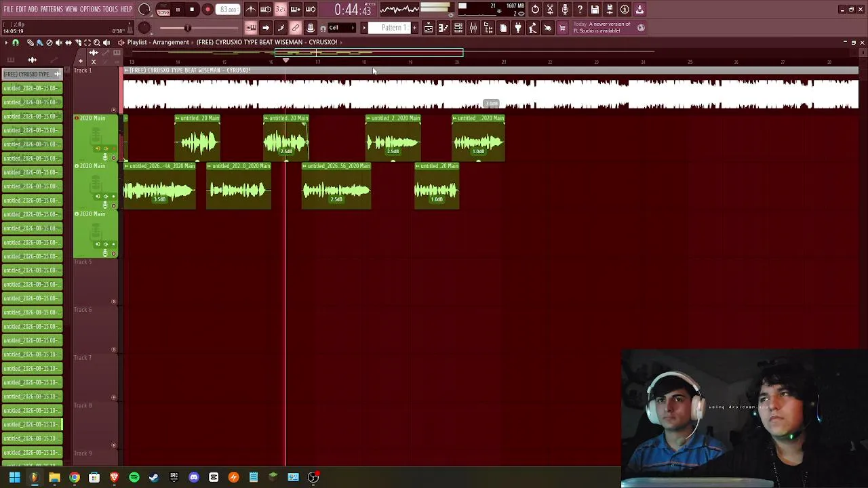Select the Mute tool in playlist toolbar
This screenshot has height=488, width=868.
coord(58,43)
